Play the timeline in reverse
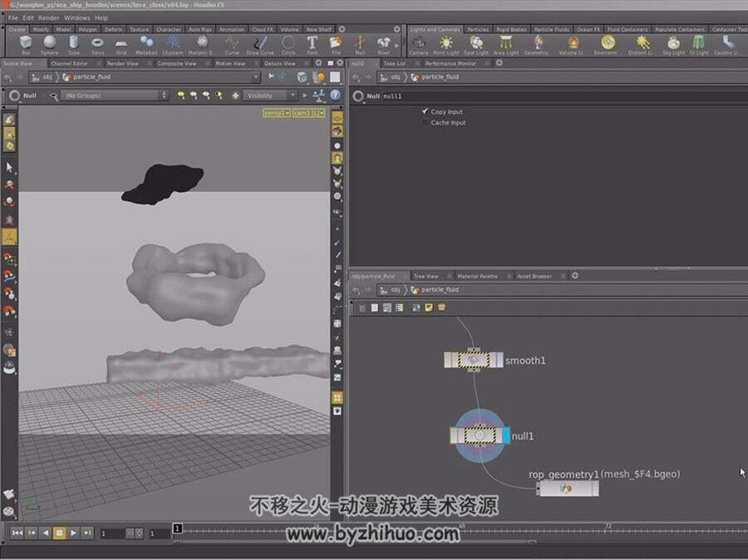This screenshot has height=560, width=748. pyautogui.click(x=46, y=533)
